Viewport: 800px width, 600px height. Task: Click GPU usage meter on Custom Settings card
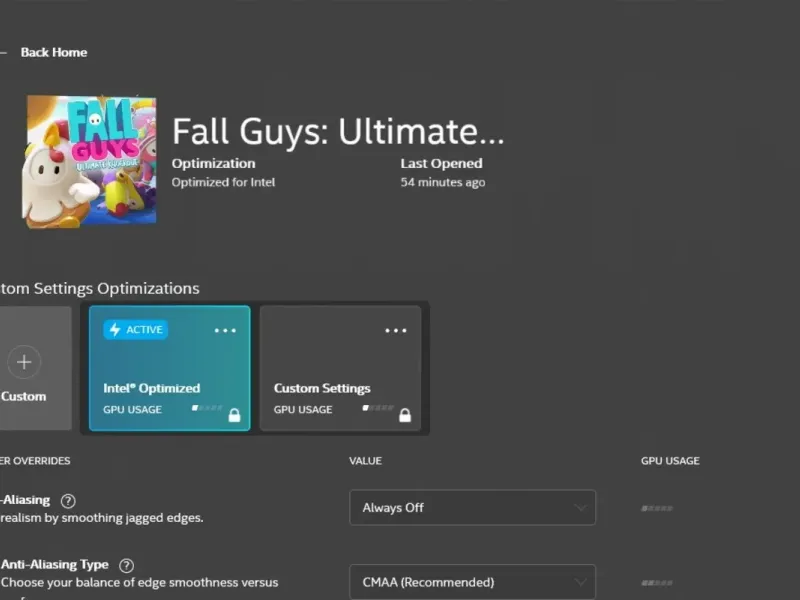[x=378, y=408]
